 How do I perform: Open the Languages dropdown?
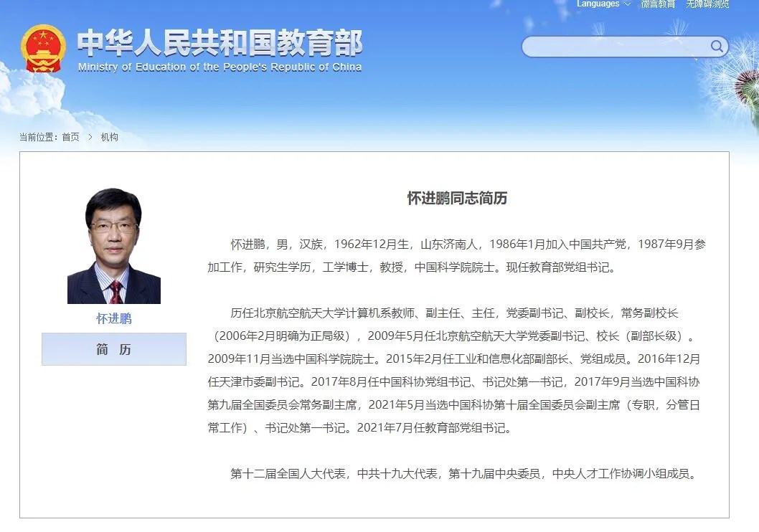tap(603, 4)
